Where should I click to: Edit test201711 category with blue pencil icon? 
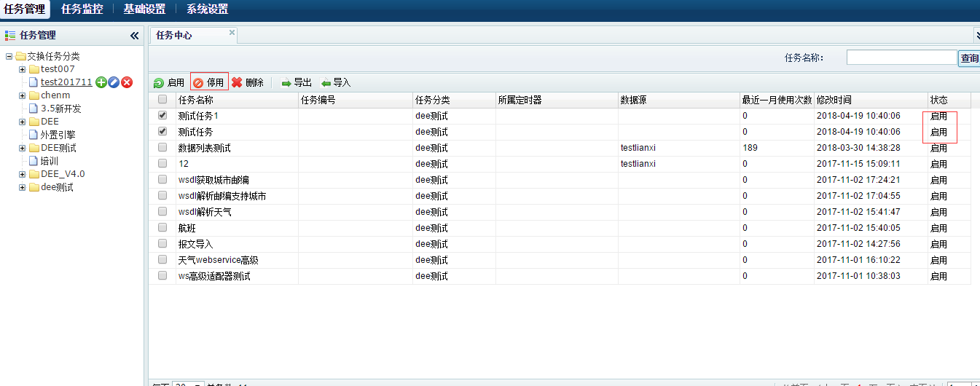pyautogui.click(x=114, y=82)
